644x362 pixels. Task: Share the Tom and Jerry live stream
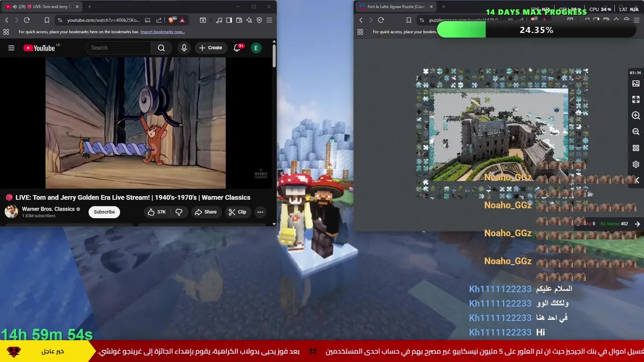click(x=205, y=212)
